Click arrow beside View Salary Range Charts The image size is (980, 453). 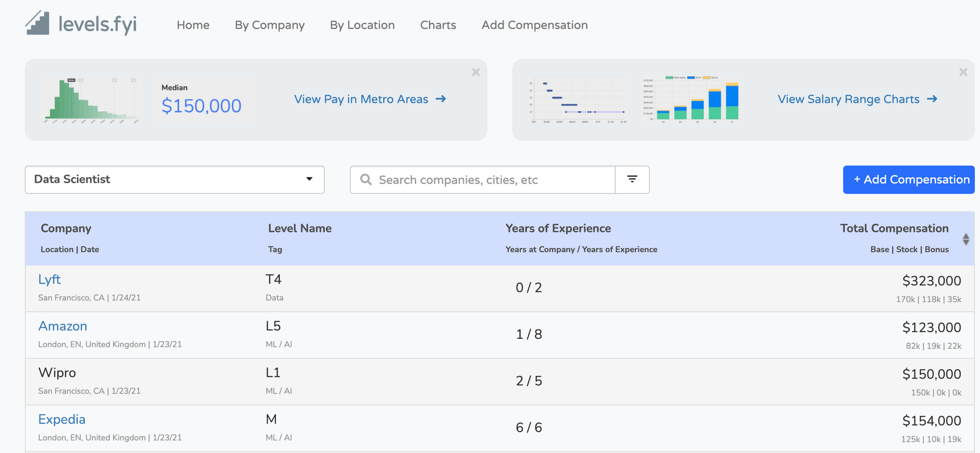pyautogui.click(x=932, y=99)
